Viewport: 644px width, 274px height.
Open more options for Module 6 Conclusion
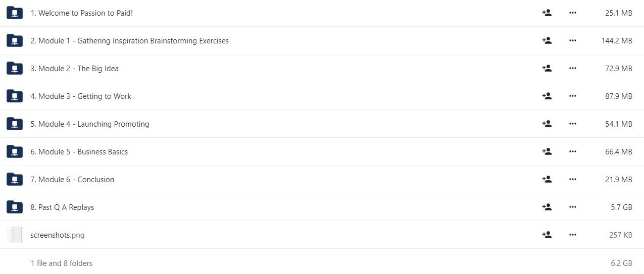point(572,180)
